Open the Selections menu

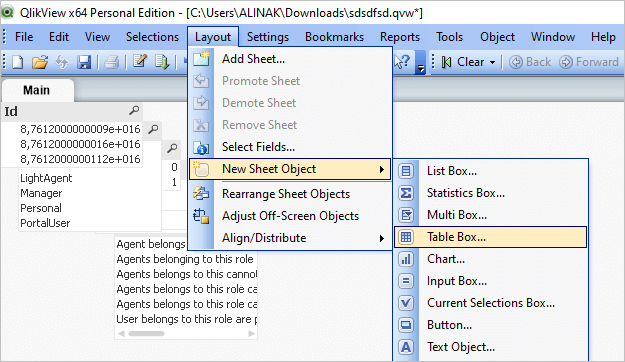click(152, 37)
